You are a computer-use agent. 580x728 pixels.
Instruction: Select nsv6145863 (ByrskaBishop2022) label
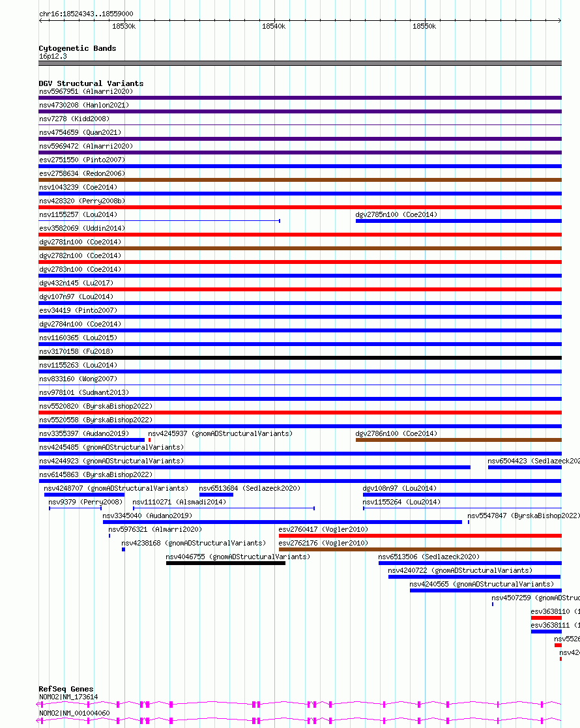pyautogui.click(x=96, y=475)
